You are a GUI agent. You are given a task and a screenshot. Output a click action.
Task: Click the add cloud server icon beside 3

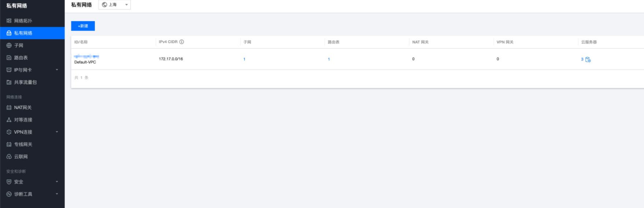click(x=588, y=59)
